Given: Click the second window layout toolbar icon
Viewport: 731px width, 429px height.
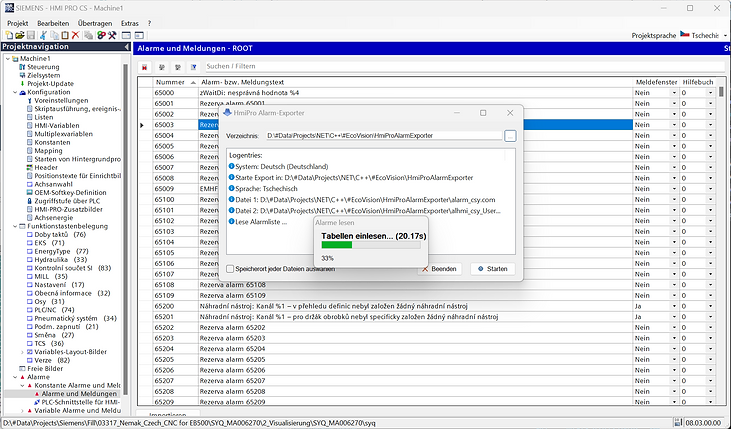Looking at the screenshot, I should point(139,35).
